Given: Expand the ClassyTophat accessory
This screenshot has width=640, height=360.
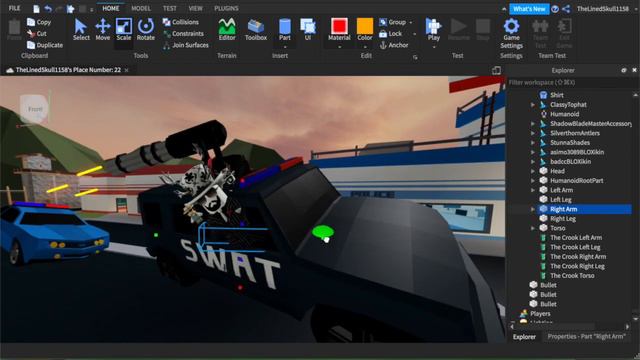Looking at the screenshot, I should coord(533,105).
